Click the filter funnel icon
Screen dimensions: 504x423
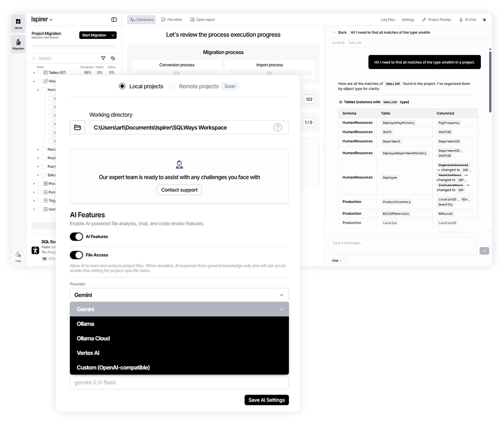103,58
